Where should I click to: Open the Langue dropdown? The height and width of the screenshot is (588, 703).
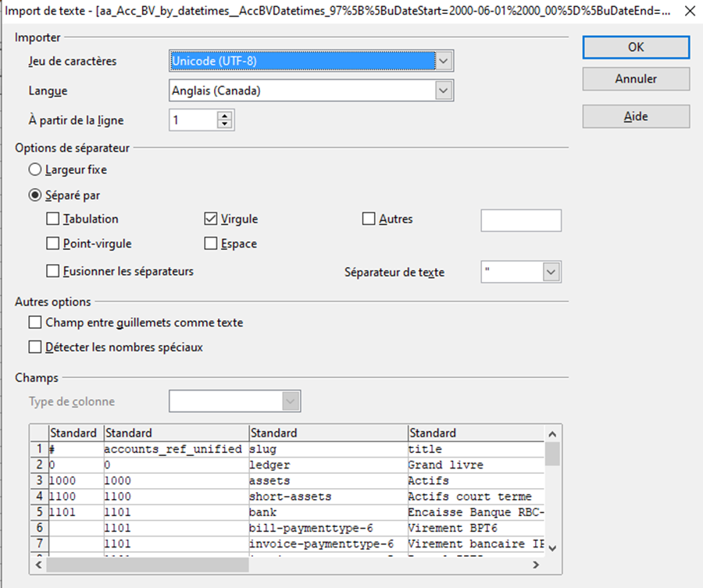coord(443,90)
